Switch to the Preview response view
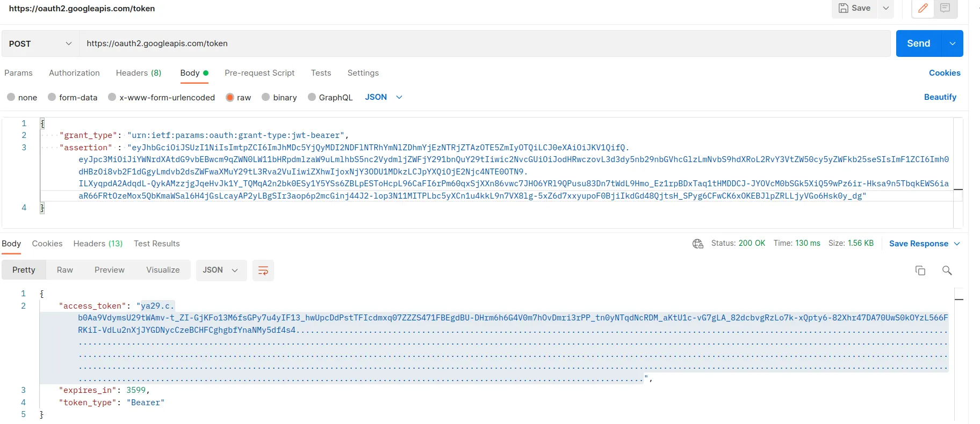 [110, 270]
